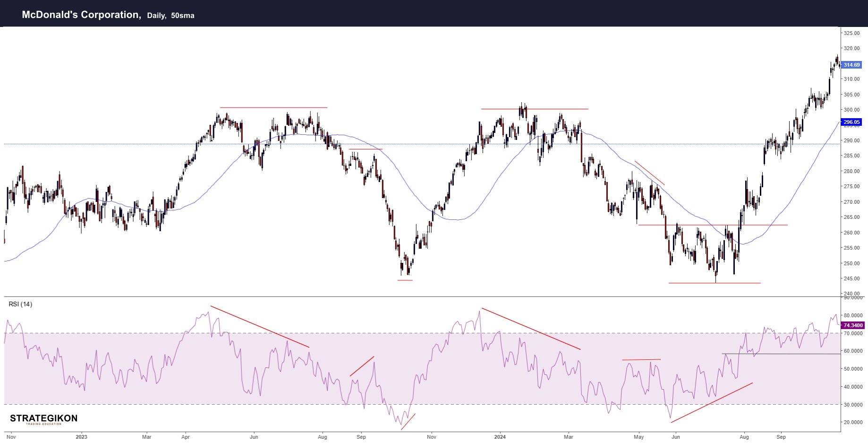Select the black horizontal line in RSI panel
The height and width of the screenshot is (443, 868).
[x=782, y=354]
